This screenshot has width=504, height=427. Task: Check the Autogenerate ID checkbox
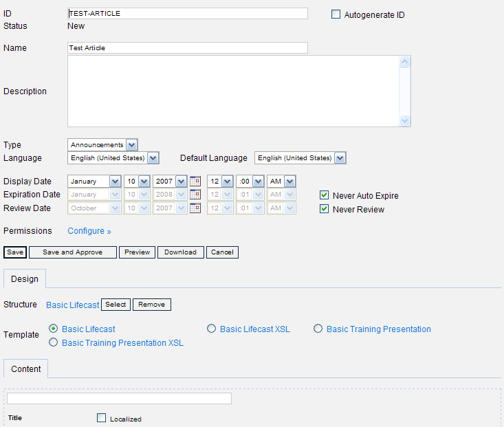[x=336, y=14]
